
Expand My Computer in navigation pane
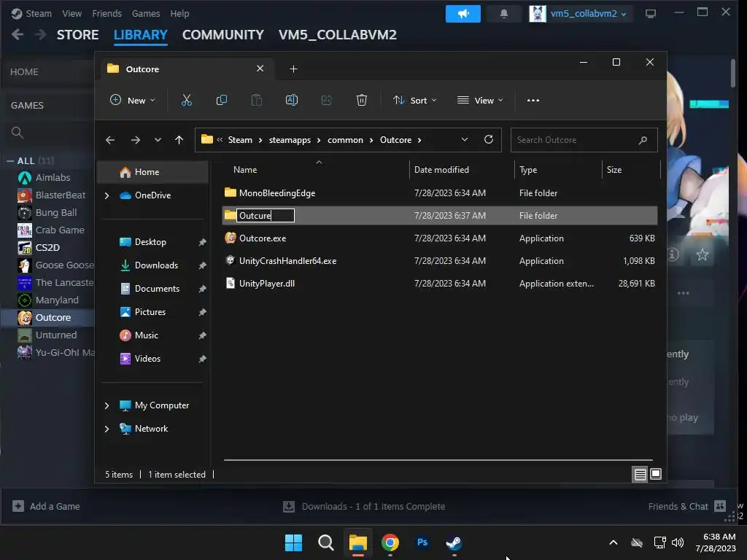pyautogui.click(x=107, y=405)
